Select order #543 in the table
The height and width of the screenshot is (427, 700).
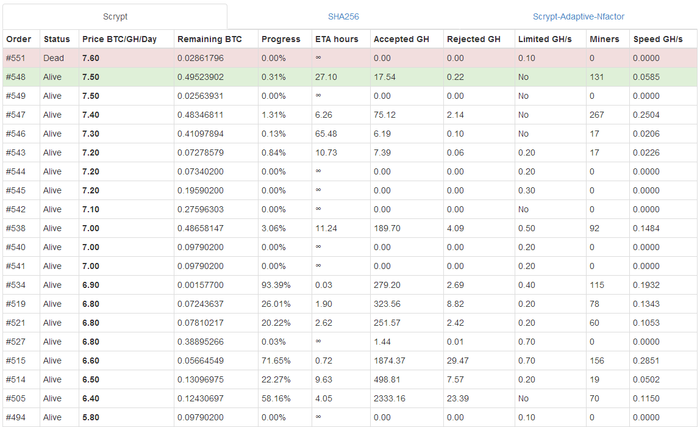(350, 153)
